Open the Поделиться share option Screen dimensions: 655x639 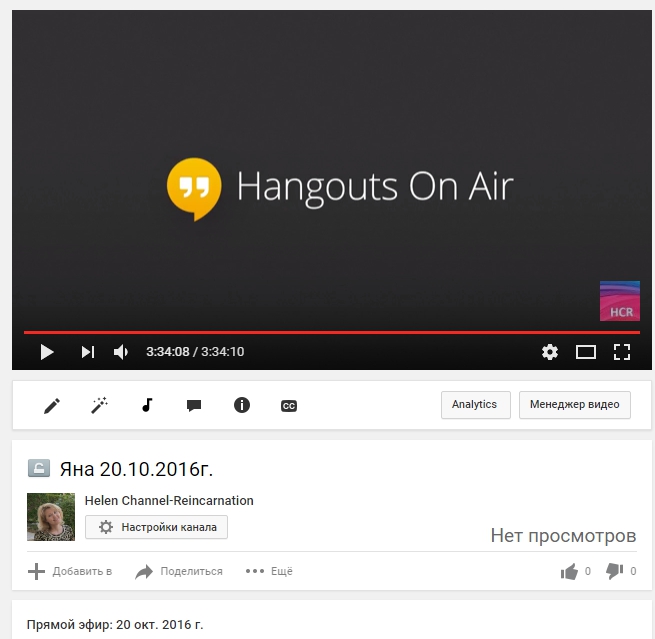(179, 571)
